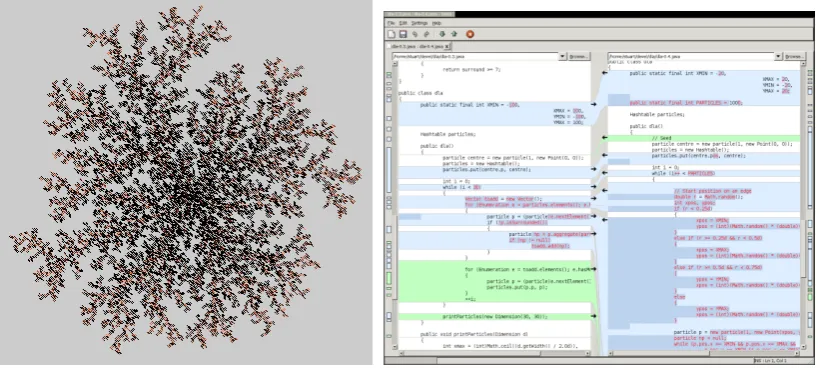This screenshot has height=370, width=821.
Task: Click Browse for the left file
Action: click(578, 56)
